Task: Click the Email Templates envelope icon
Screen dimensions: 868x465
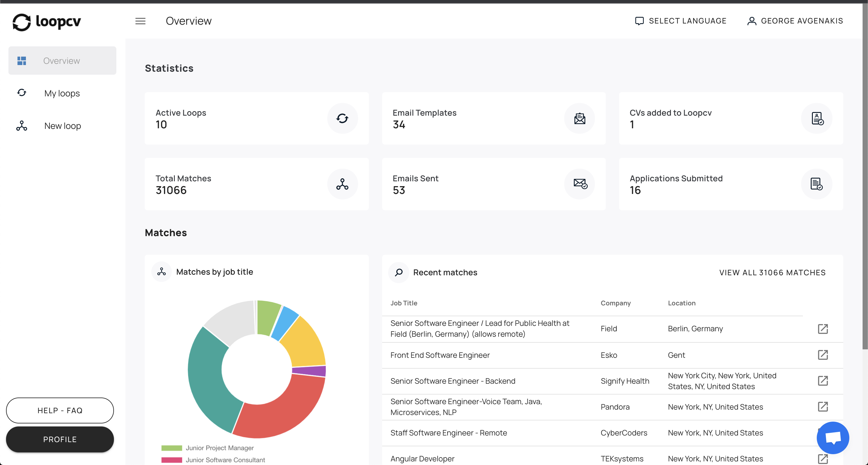Action: pyautogui.click(x=579, y=118)
